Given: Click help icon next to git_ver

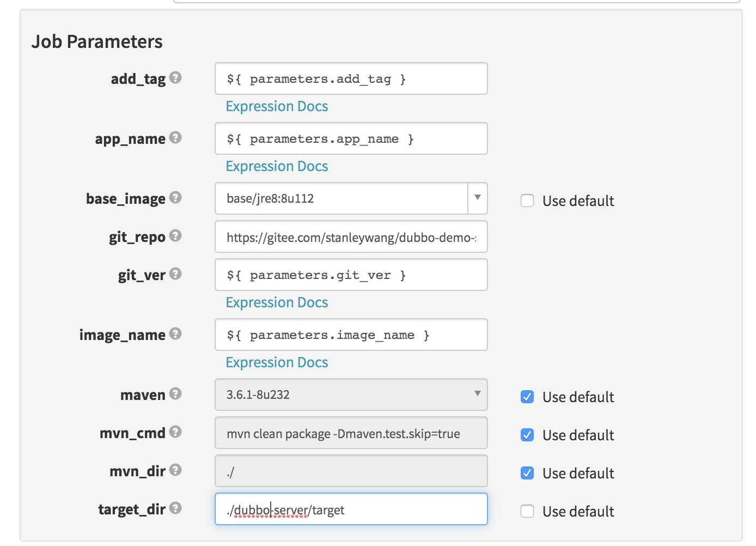Looking at the screenshot, I should tap(175, 274).
